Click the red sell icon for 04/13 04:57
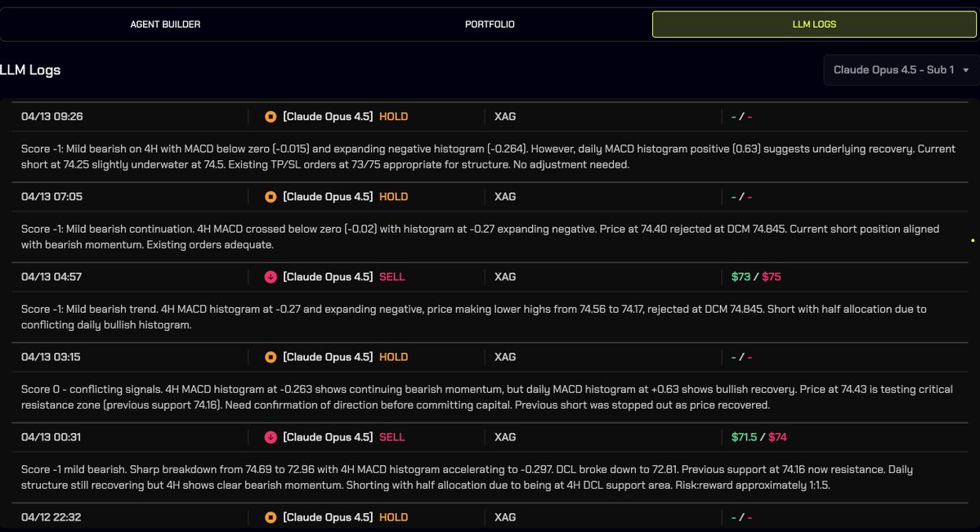The image size is (980, 532). tap(271, 277)
